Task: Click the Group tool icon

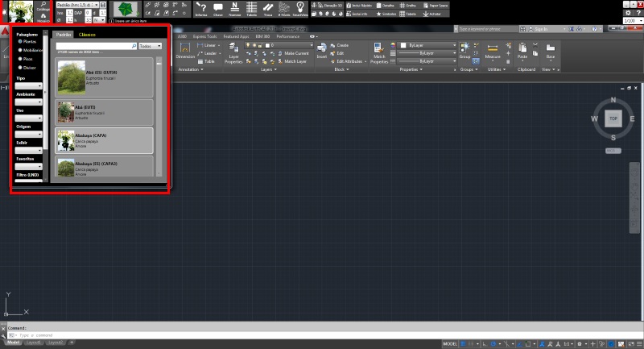Action: tap(464, 51)
